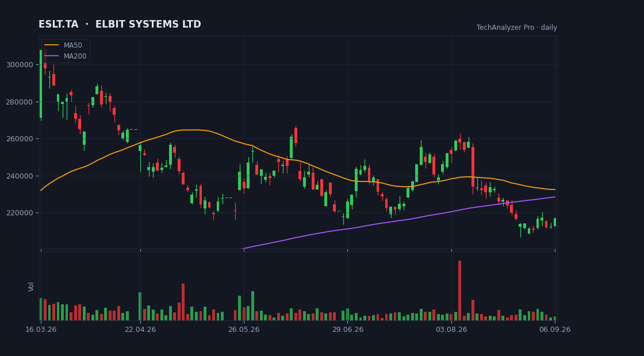Click the purple MA200 legend line swatch
Screen dimensions: 644x356
pos(51,56)
